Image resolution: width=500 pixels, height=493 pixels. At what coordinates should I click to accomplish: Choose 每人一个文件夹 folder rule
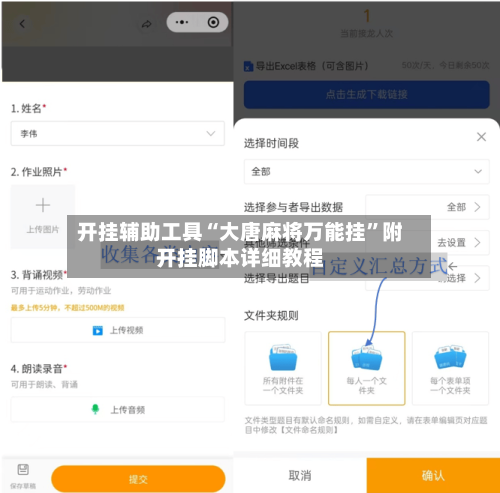point(367,368)
